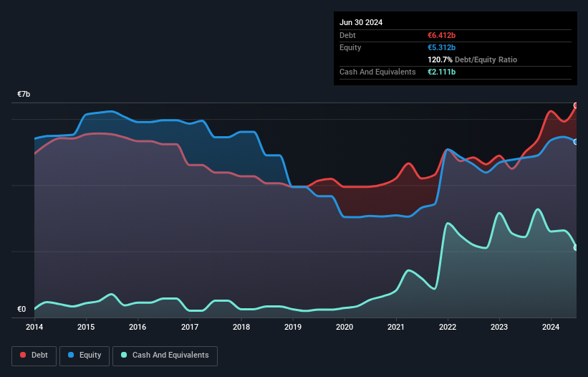Select the 2017 x-axis label
588x377 pixels.
click(190, 327)
